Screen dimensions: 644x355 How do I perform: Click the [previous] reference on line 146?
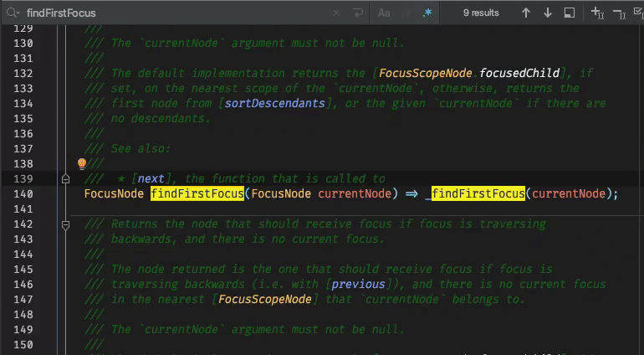[x=358, y=284]
